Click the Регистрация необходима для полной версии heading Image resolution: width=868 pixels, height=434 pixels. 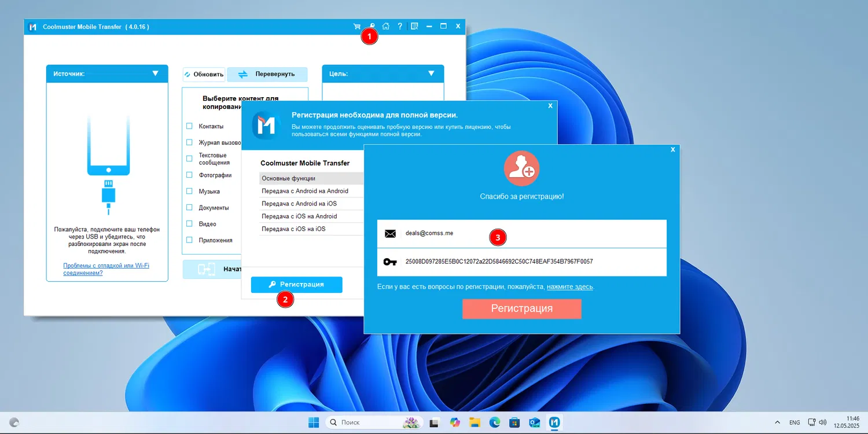374,115
